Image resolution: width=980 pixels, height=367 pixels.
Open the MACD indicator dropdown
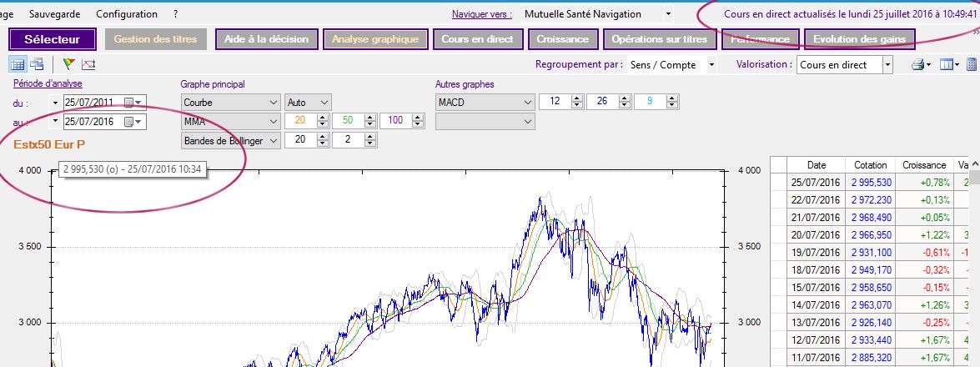point(526,103)
